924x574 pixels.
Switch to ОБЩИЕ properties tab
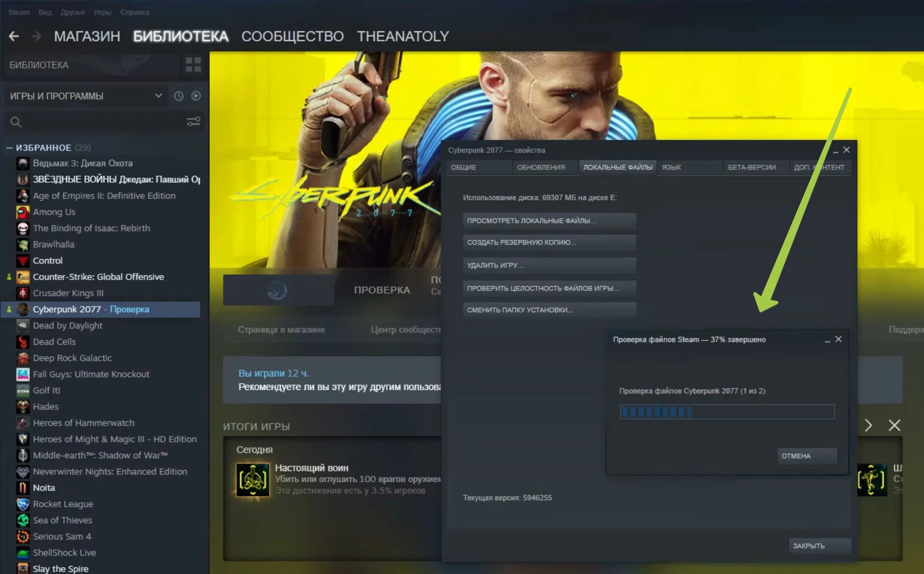[x=479, y=167]
